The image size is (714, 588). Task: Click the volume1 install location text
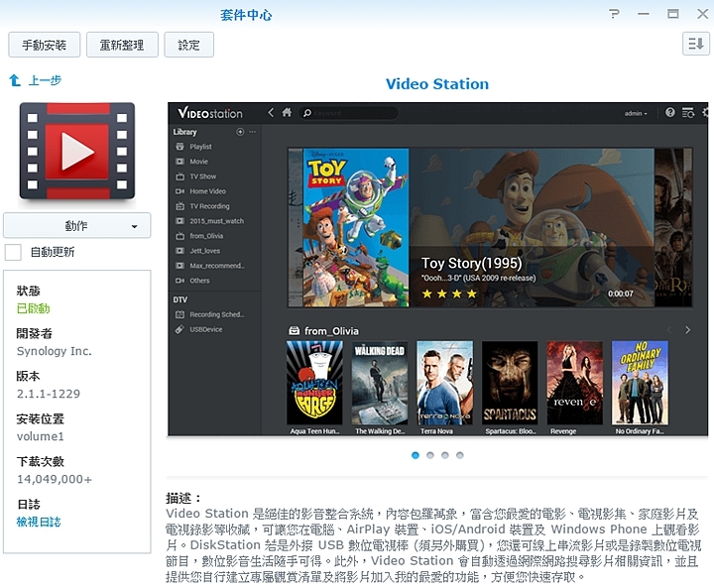[40, 436]
